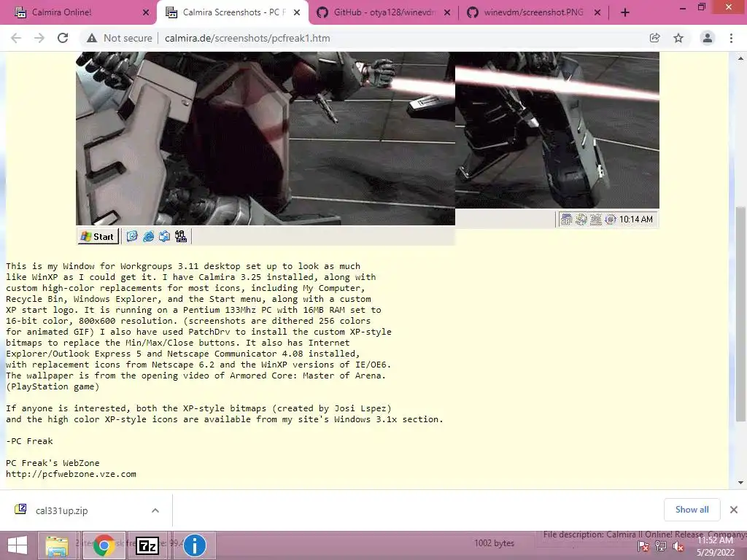Go forward to next page
The width and height of the screenshot is (747, 560).
click(x=39, y=38)
